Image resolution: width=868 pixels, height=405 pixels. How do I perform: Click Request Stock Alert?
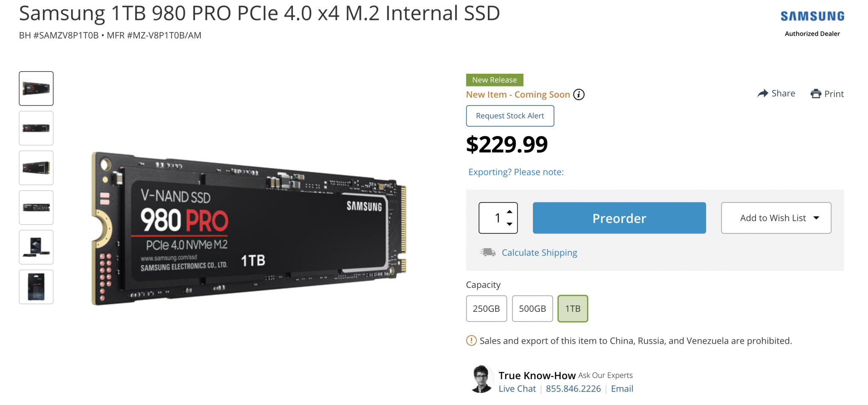click(x=510, y=116)
